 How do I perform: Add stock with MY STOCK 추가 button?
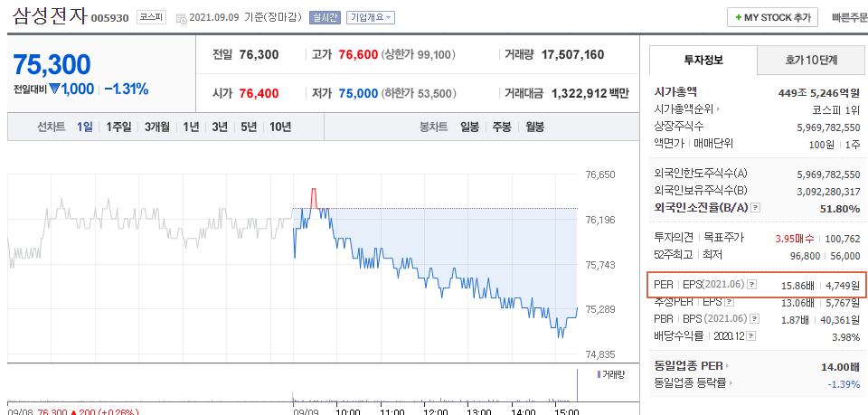pos(772,17)
